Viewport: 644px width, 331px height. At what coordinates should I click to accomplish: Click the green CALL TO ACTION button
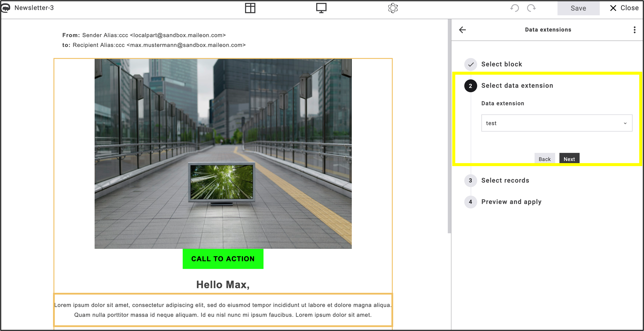[x=223, y=259]
